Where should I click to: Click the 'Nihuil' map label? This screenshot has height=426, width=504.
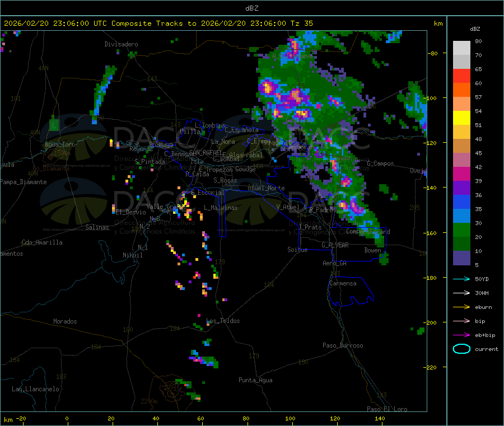tap(132, 255)
